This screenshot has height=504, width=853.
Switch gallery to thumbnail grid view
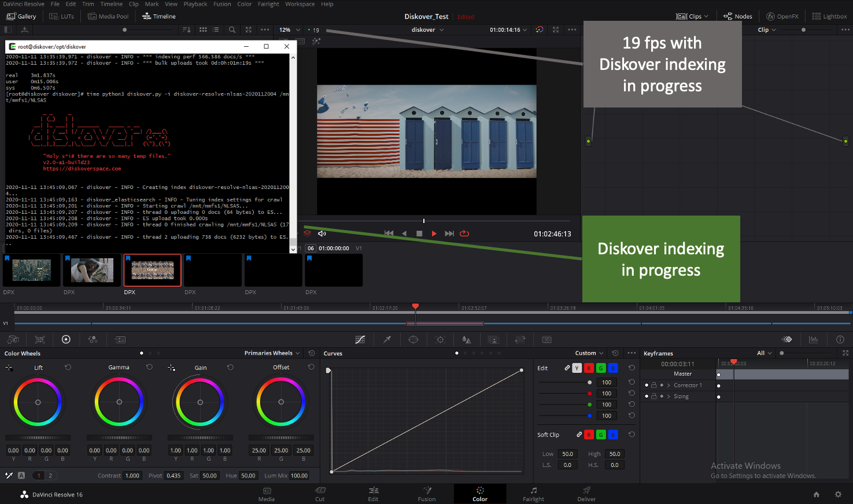point(203,29)
